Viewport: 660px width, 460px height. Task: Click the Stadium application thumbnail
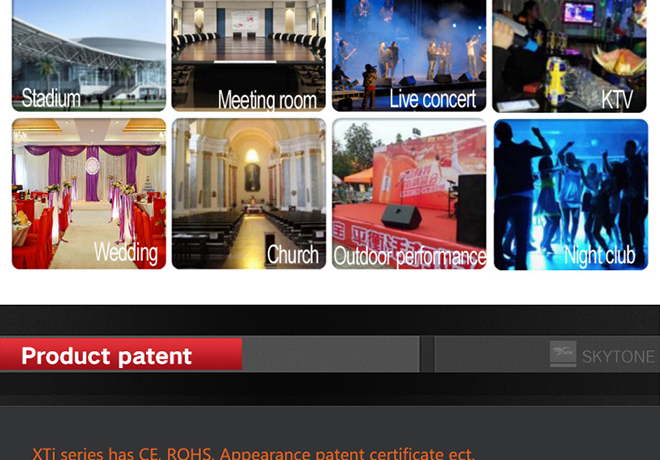point(89,56)
